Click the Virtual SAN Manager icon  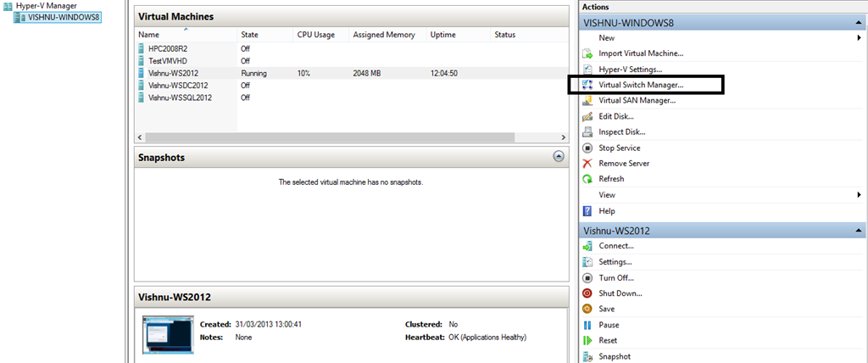coord(587,101)
